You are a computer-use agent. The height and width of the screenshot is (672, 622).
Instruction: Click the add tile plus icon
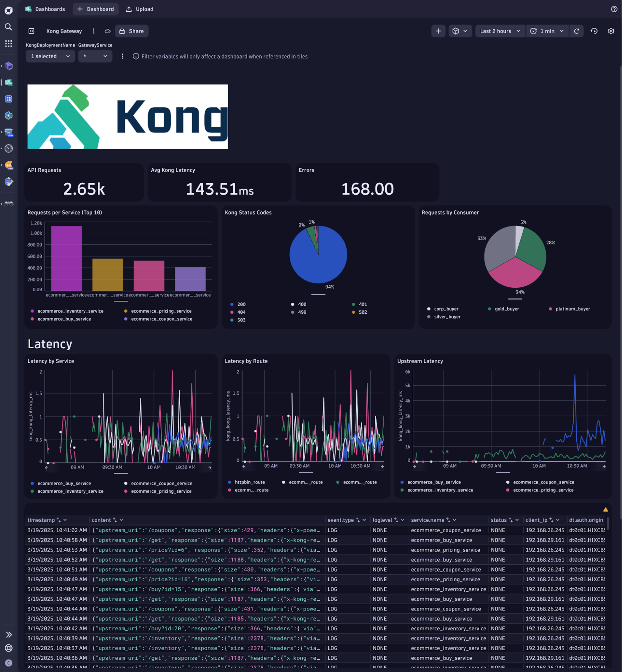438,31
